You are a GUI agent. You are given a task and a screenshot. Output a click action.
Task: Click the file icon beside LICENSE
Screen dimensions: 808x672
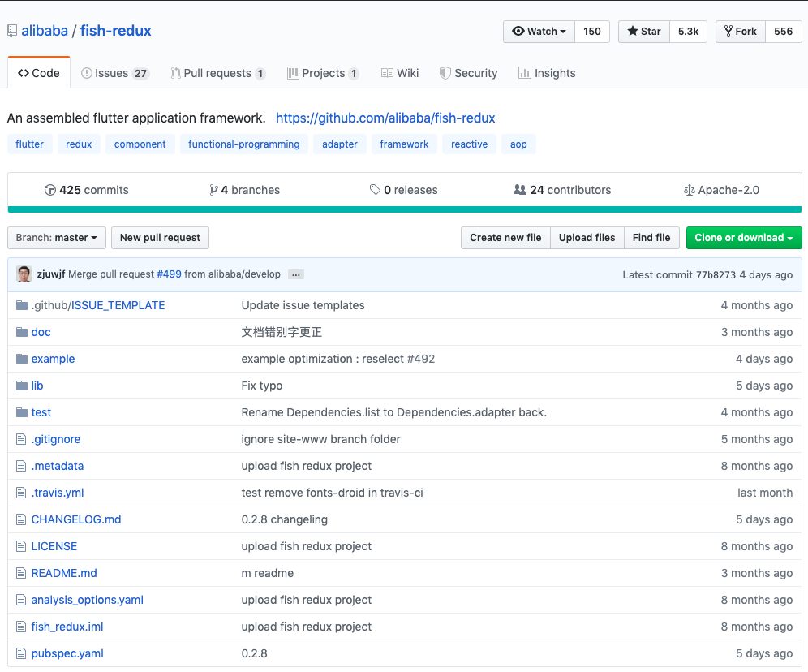click(x=21, y=546)
